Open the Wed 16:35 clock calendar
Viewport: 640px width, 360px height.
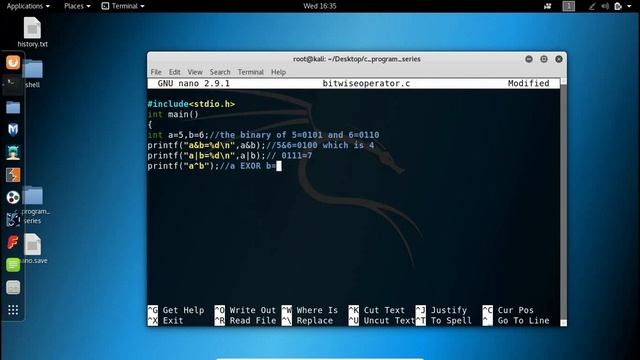tap(320, 6)
